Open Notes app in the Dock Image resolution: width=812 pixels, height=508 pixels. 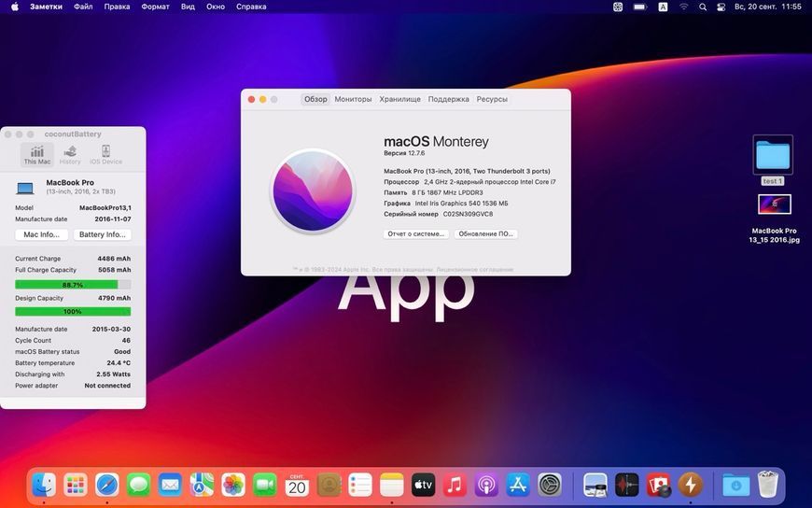click(391, 486)
